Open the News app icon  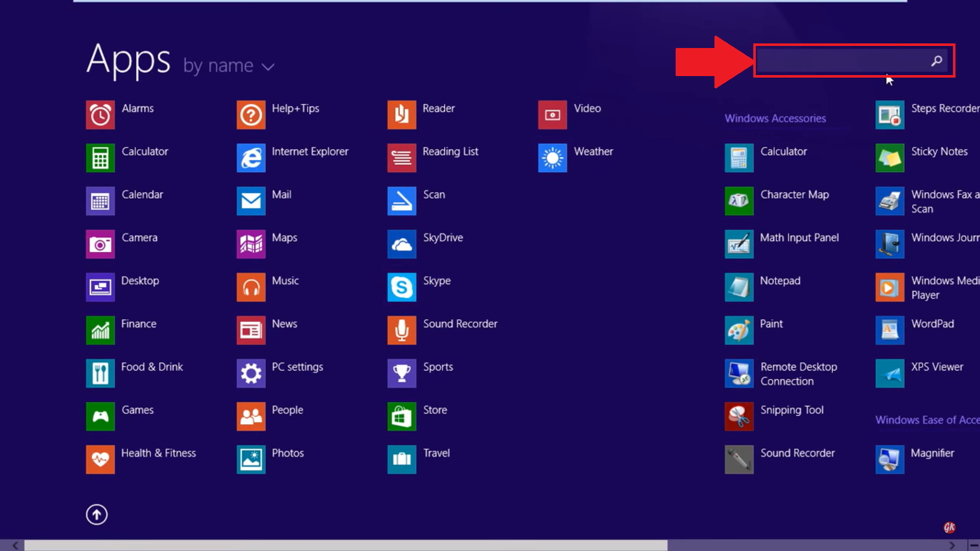251,330
